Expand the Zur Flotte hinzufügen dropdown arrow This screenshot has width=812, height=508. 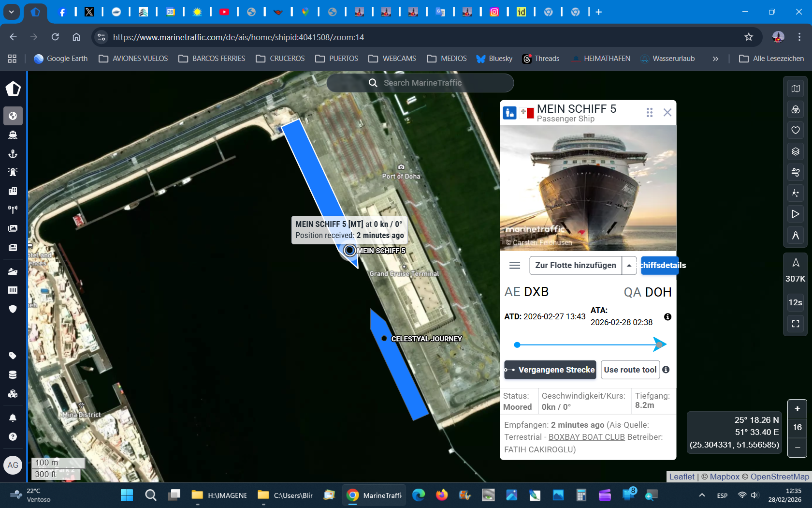click(x=629, y=265)
